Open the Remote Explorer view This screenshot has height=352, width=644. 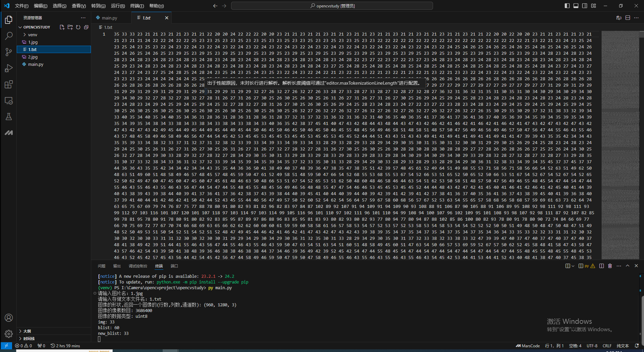9,100
